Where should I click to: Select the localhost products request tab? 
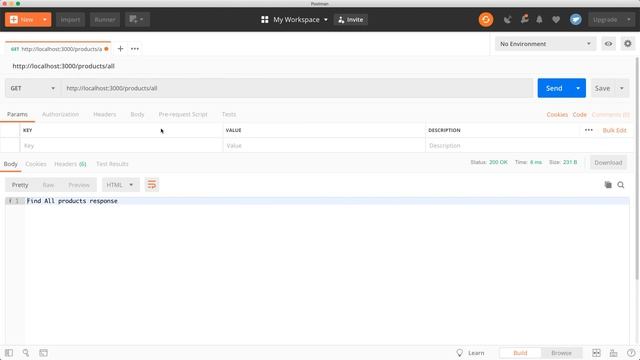click(58, 49)
